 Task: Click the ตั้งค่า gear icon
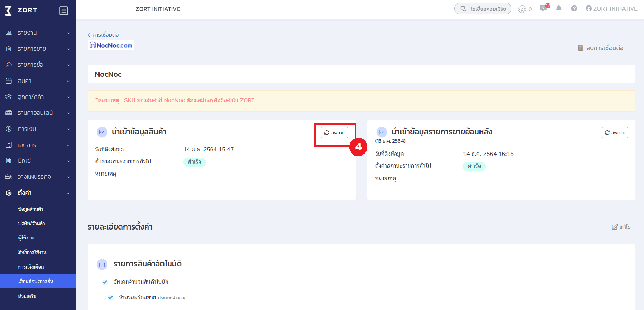tap(9, 193)
